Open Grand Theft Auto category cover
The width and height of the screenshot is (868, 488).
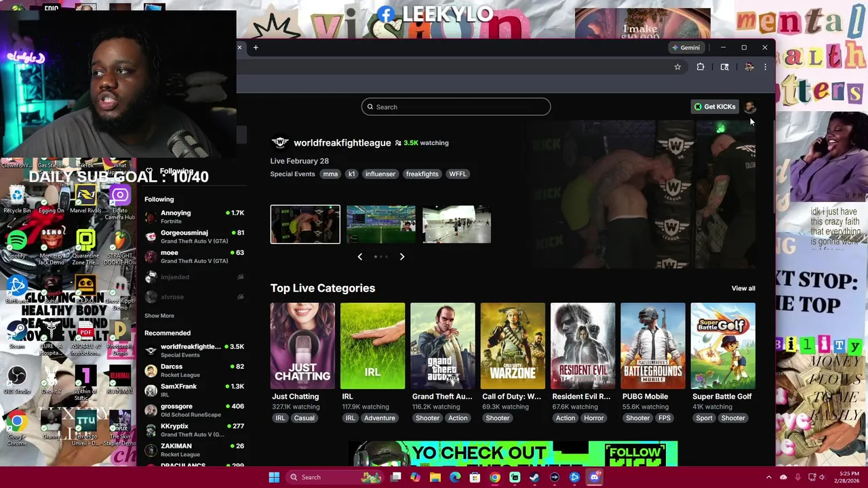(x=443, y=346)
